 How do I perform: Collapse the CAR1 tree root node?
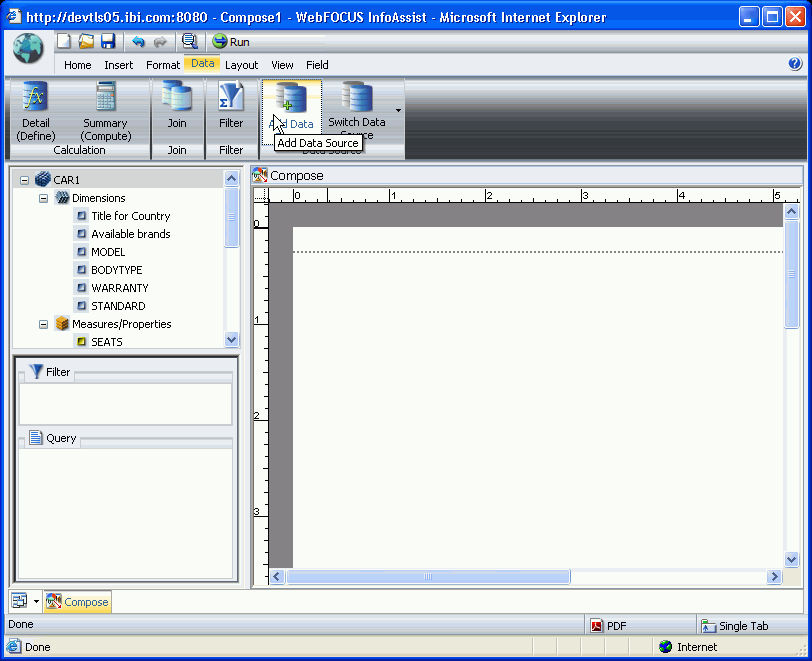point(24,180)
